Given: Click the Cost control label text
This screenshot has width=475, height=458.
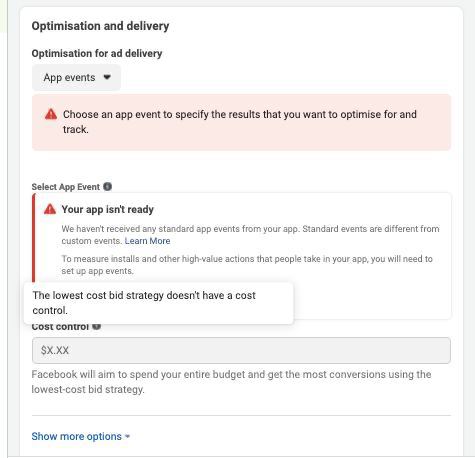Looking at the screenshot, I should [x=60, y=327].
